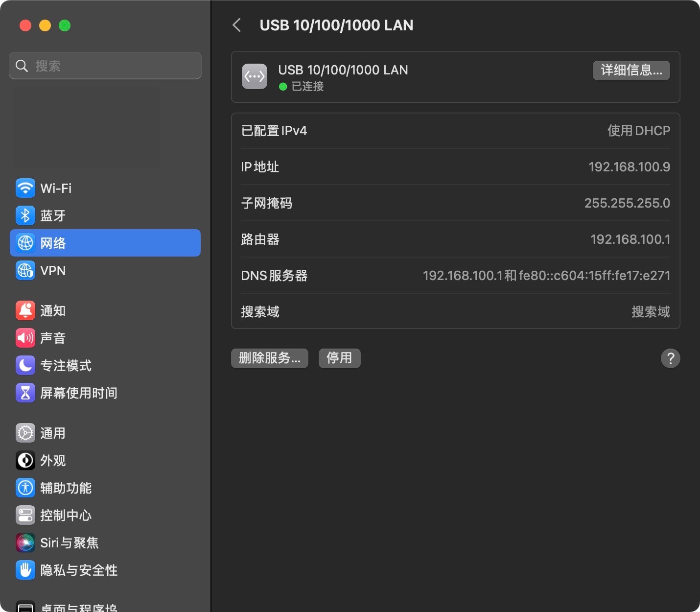Go back using the left chevron

coord(237,25)
